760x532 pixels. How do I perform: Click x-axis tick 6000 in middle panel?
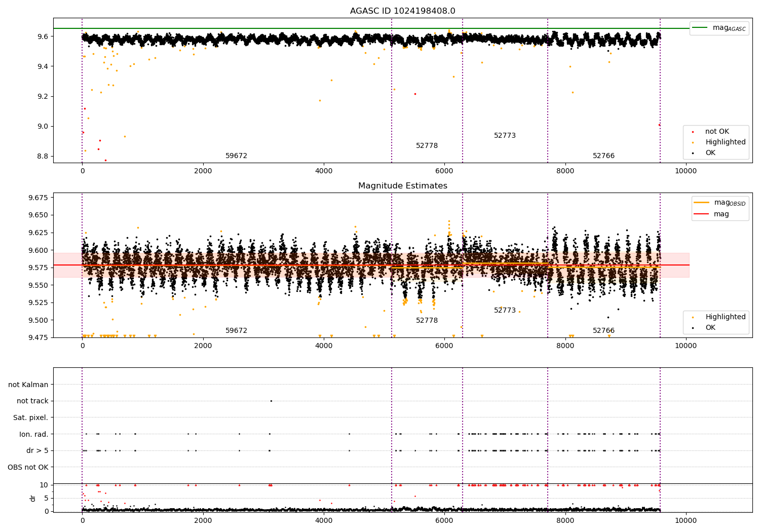click(x=444, y=346)
